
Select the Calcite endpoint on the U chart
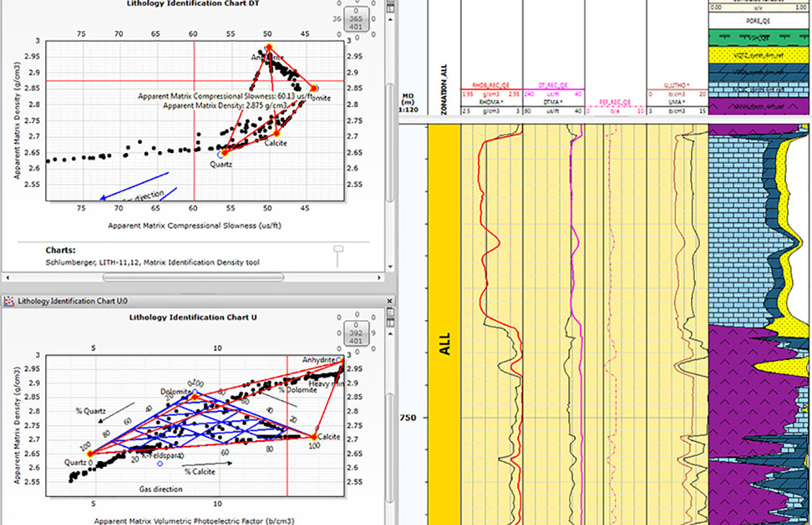(314, 437)
